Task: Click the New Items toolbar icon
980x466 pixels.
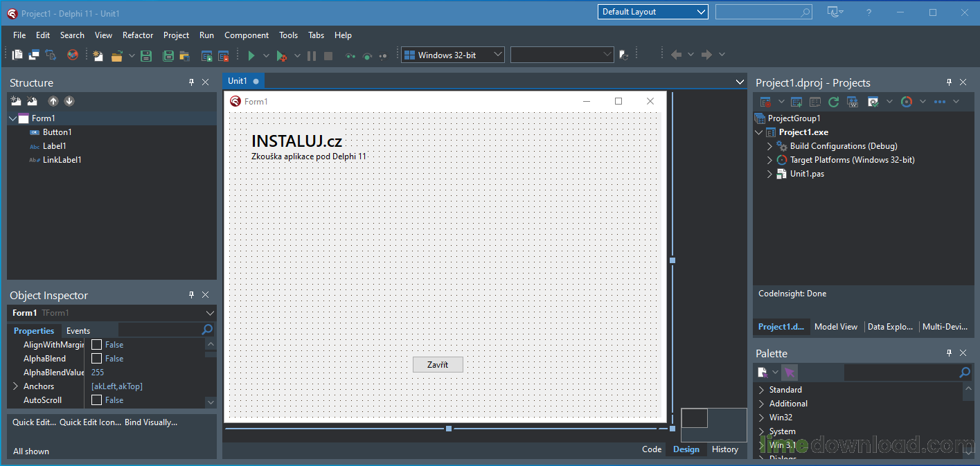Action: [x=98, y=55]
